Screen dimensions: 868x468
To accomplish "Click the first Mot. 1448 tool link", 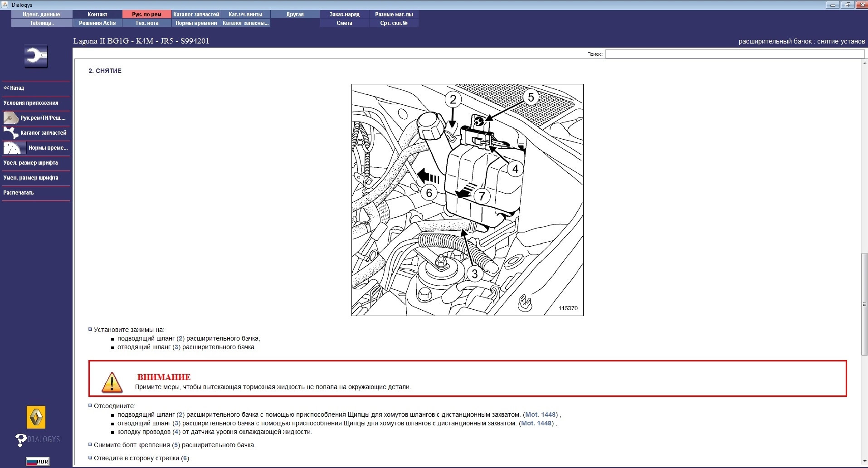I will pyautogui.click(x=541, y=414).
